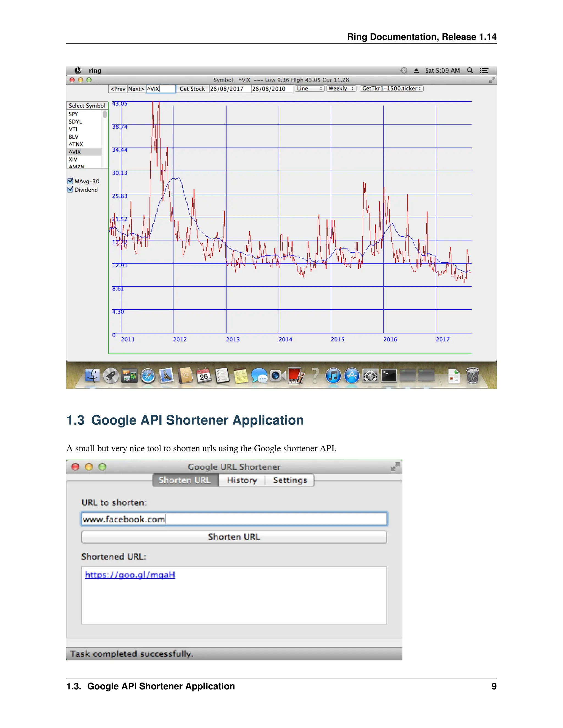
Task: Open Mission Control icon in dock
Action: (x=129, y=376)
